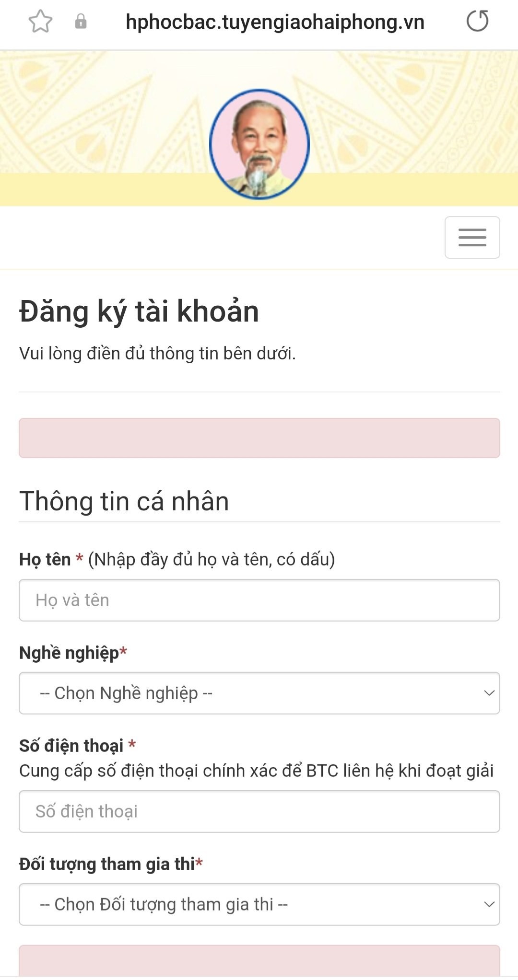
Task: Click the chevron arrow on Nghề nghiệp dropdown
Action: pyautogui.click(x=489, y=693)
